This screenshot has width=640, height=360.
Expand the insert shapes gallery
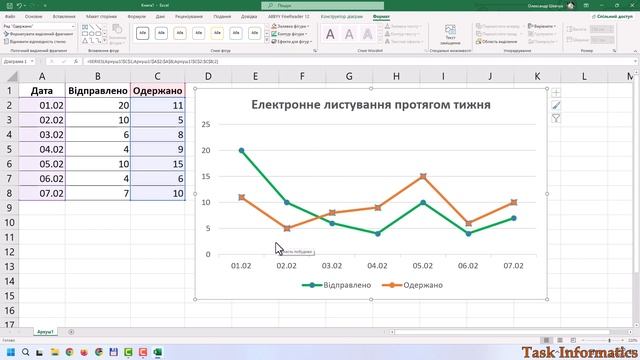click(105, 41)
